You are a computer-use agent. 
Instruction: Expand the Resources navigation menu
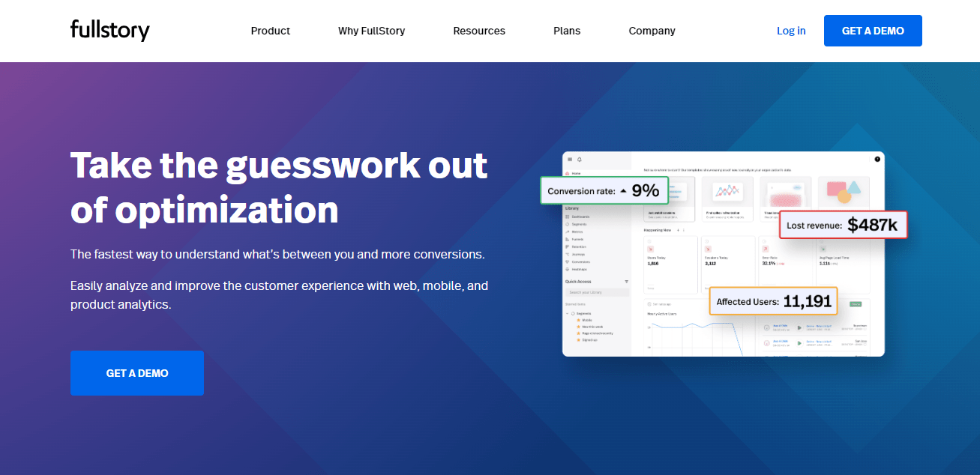tap(479, 31)
